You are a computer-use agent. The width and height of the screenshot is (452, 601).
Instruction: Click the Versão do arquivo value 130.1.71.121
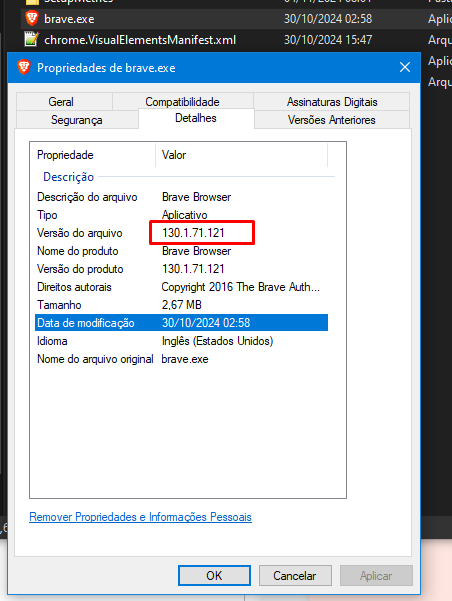(193, 233)
